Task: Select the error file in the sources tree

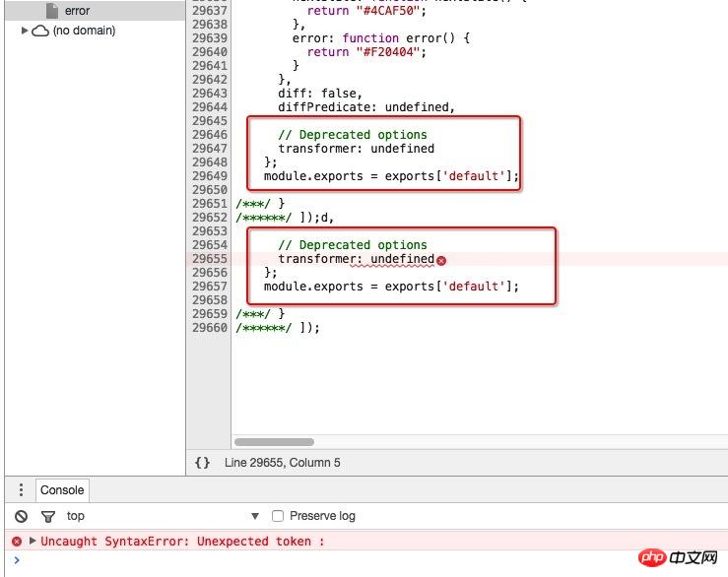Action: (95, 11)
